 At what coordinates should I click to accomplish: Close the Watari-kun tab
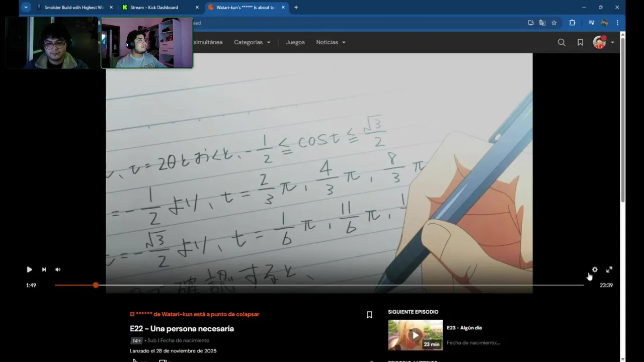(x=283, y=8)
